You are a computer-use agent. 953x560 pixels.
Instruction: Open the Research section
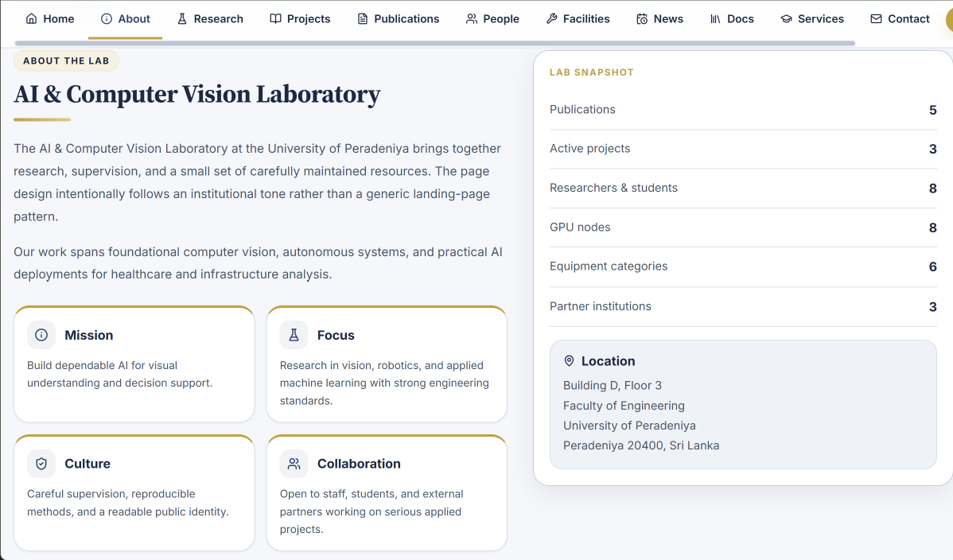point(210,19)
